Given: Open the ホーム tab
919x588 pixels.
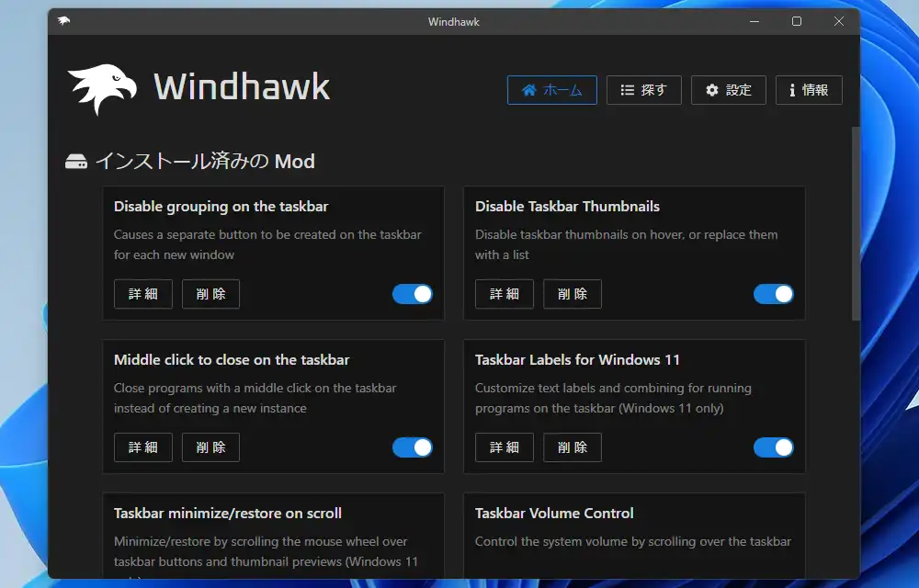Looking at the screenshot, I should tap(552, 90).
